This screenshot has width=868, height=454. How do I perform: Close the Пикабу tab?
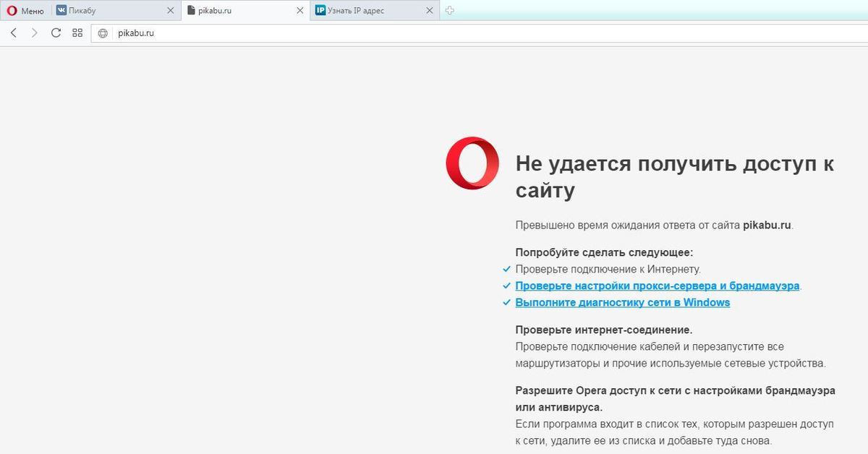pyautogui.click(x=171, y=11)
